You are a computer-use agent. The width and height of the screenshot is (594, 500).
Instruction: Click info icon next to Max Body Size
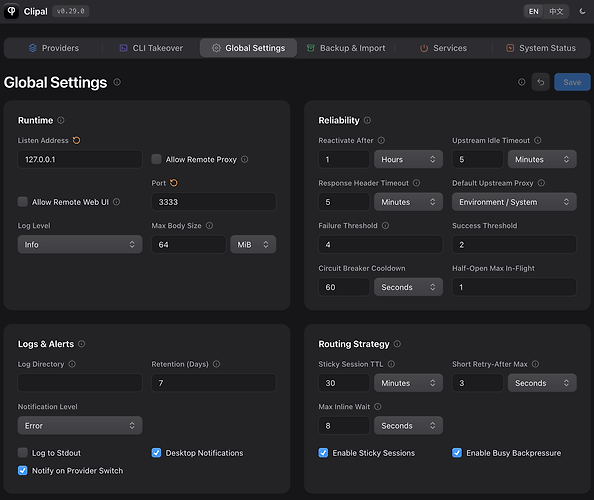tap(209, 226)
